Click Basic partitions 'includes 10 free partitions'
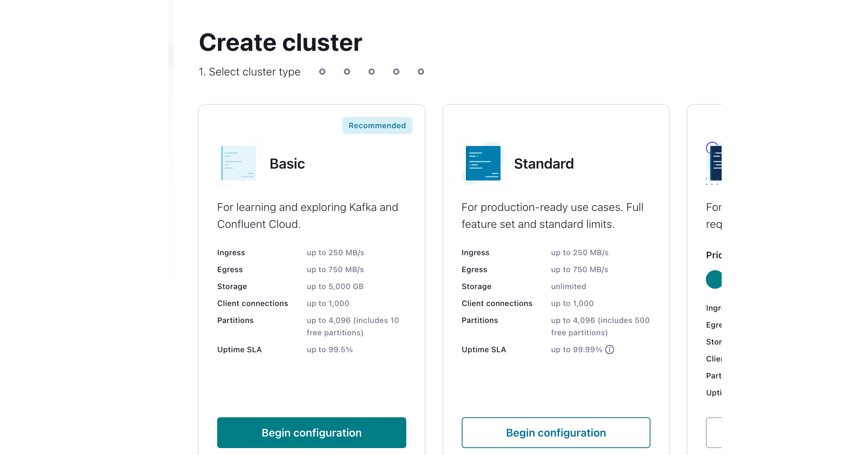Screen dimensions: 868x455 (353, 326)
